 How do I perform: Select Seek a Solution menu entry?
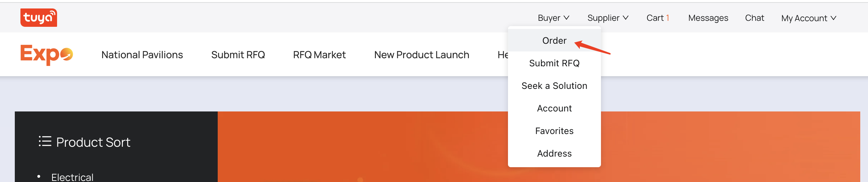point(554,86)
